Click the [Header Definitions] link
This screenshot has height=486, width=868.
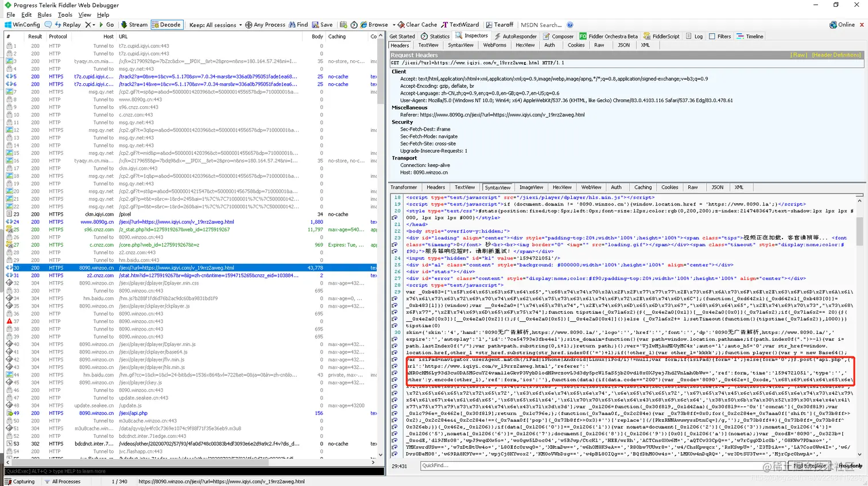(836, 55)
